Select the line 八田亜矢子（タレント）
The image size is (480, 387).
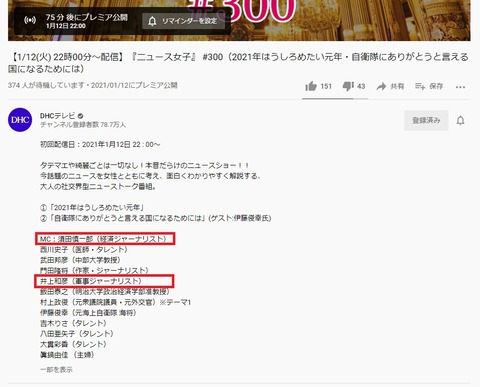(x=77, y=334)
